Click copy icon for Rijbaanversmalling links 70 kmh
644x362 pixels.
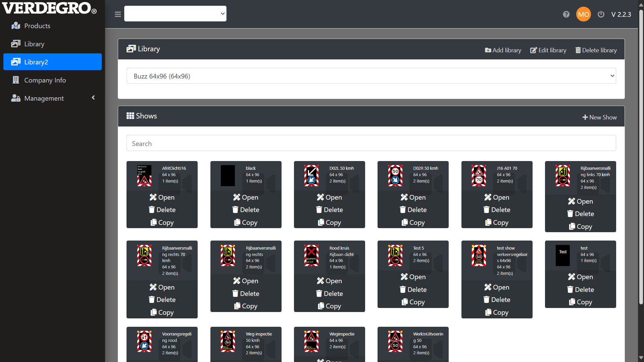click(x=572, y=226)
